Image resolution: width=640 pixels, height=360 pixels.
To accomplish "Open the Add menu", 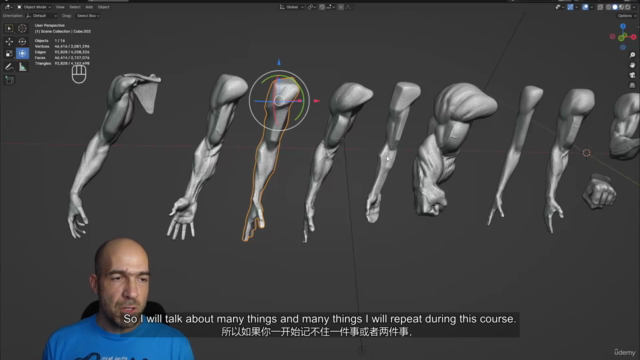I will pos(89,7).
